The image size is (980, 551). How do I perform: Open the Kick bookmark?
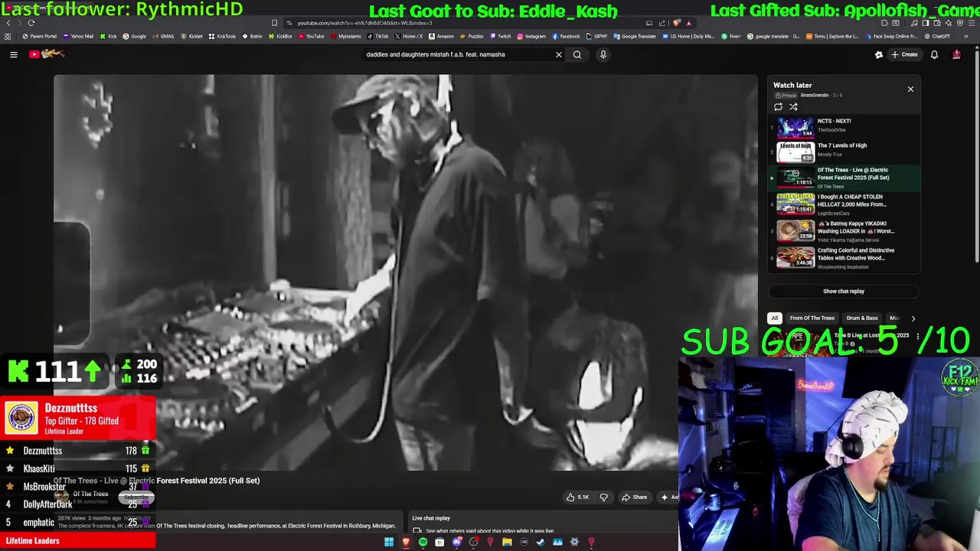pyautogui.click(x=108, y=36)
